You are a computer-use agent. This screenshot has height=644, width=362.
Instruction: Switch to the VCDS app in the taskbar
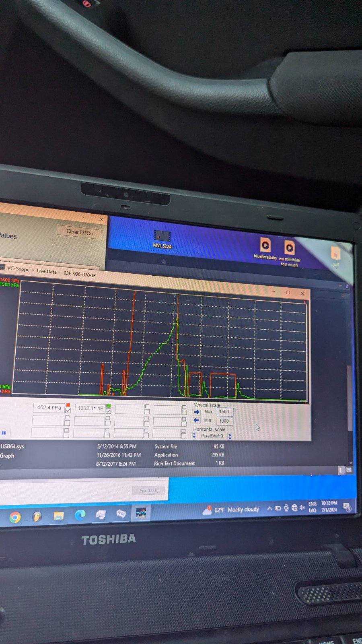pos(121,514)
